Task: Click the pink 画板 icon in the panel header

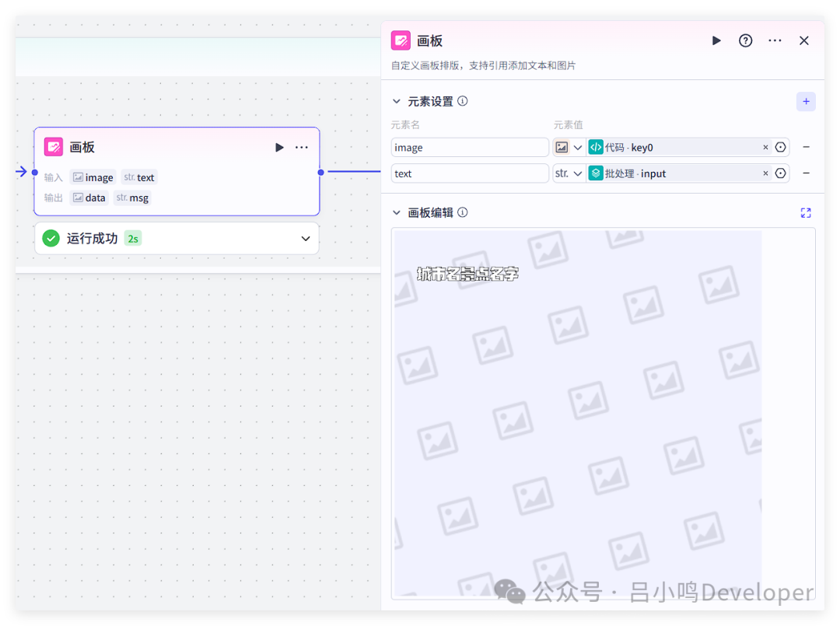Action: point(401,40)
